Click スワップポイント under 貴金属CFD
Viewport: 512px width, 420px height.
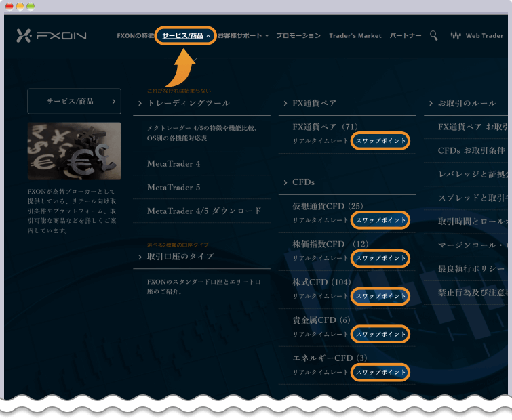pyautogui.click(x=380, y=334)
